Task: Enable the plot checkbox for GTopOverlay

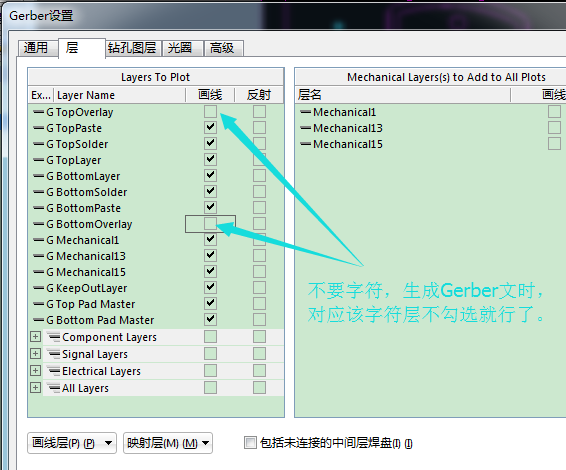Action: point(210,112)
